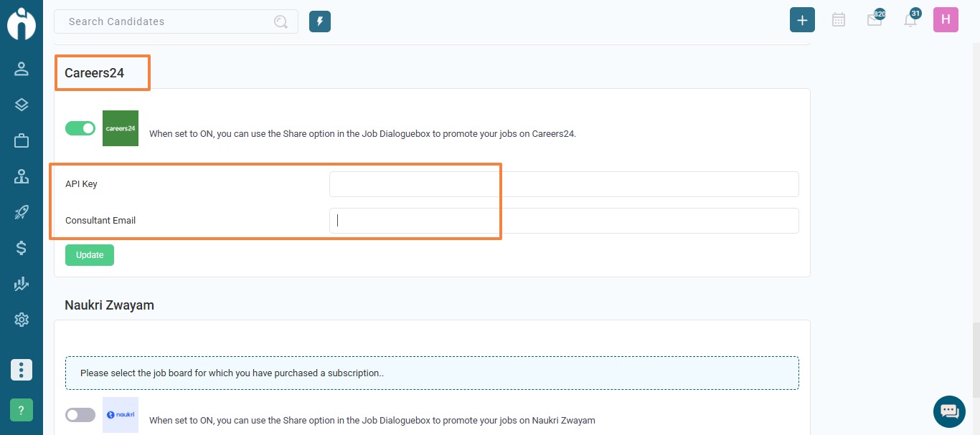
Task: Open the candidates person icon in sidebar
Action: [x=22, y=69]
